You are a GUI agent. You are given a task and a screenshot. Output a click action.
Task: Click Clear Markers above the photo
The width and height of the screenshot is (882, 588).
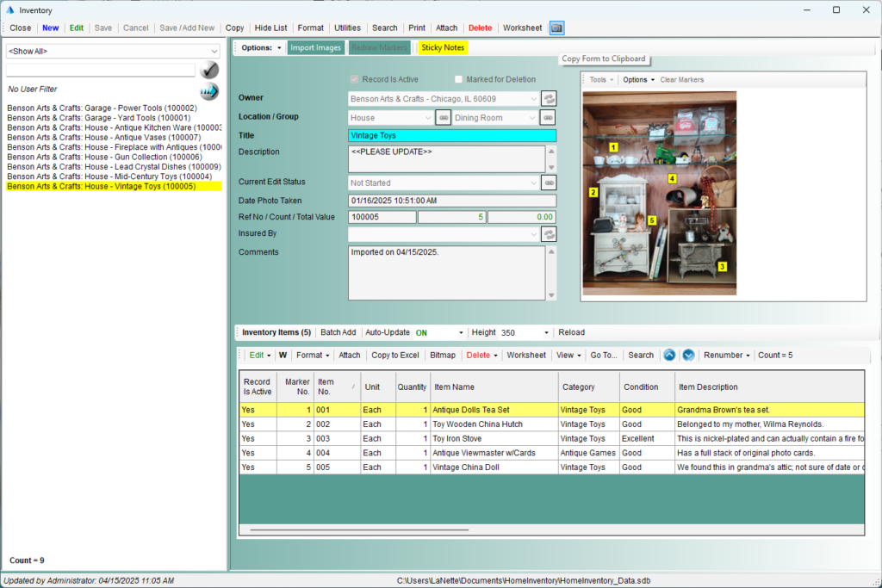click(x=682, y=80)
